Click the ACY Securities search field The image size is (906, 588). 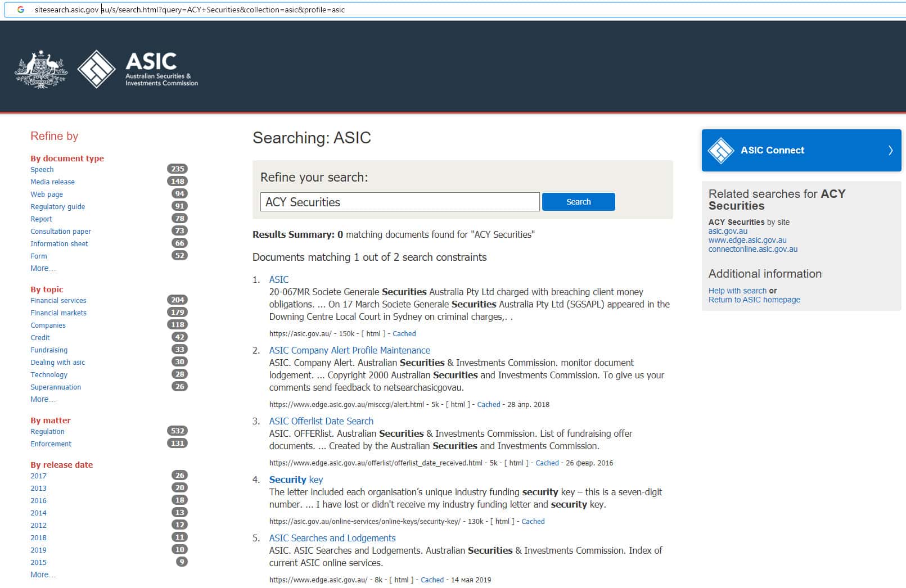[399, 202]
